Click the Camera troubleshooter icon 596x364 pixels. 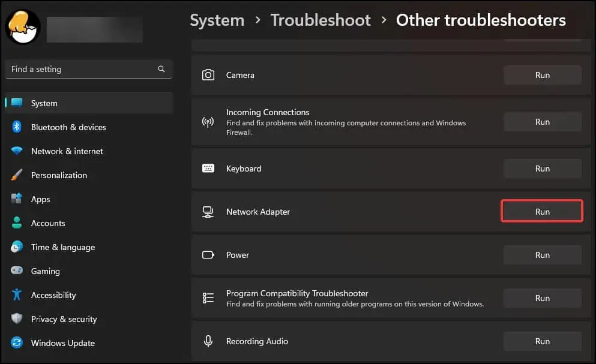pyautogui.click(x=208, y=75)
